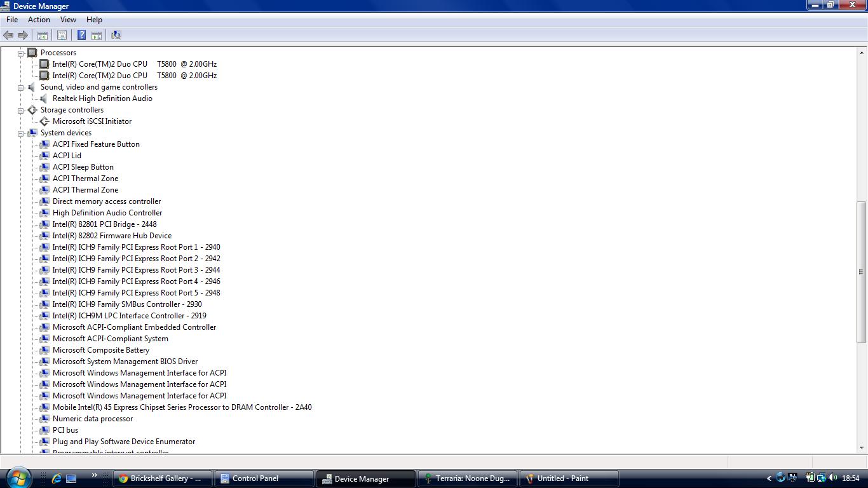The width and height of the screenshot is (868, 488).
Task: Open the Help menu
Action: [x=94, y=20]
